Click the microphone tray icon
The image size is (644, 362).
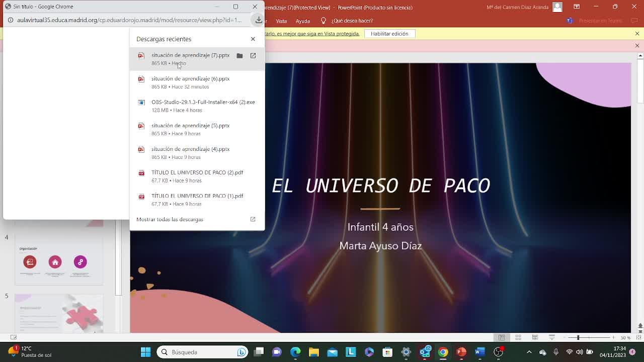[x=556, y=352]
